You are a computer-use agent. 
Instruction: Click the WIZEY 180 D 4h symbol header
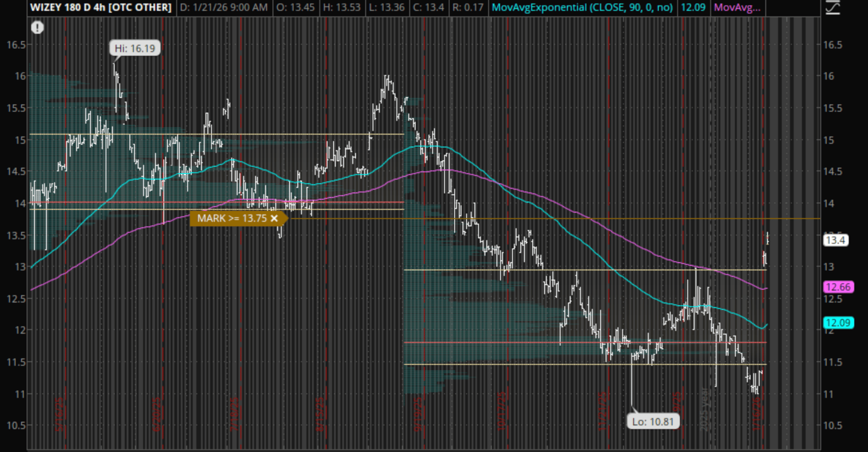tap(101, 8)
